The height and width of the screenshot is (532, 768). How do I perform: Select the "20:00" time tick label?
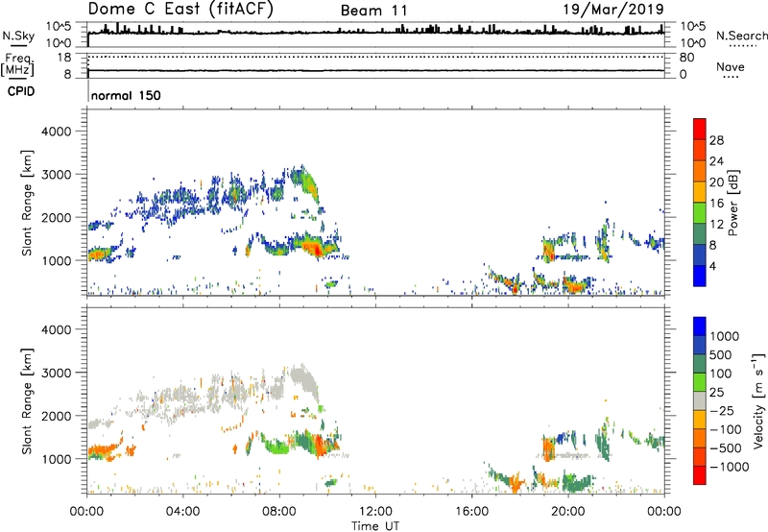tap(567, 512)
